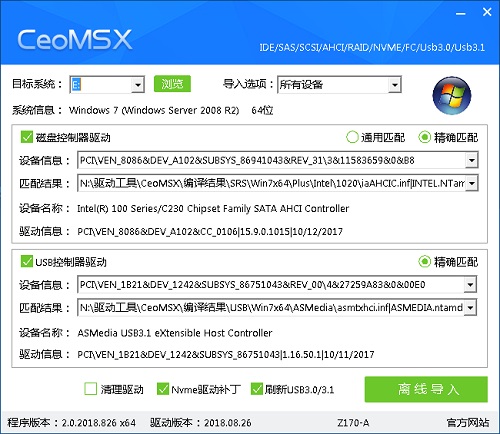
Task: Click the 离线导入 import button
Action: click(x=426, y=389)
